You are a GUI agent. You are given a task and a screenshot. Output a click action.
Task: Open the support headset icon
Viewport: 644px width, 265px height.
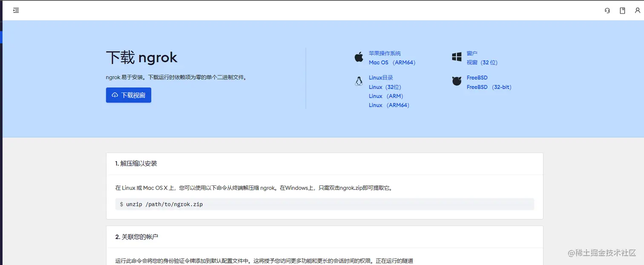(x=607, y=11)
